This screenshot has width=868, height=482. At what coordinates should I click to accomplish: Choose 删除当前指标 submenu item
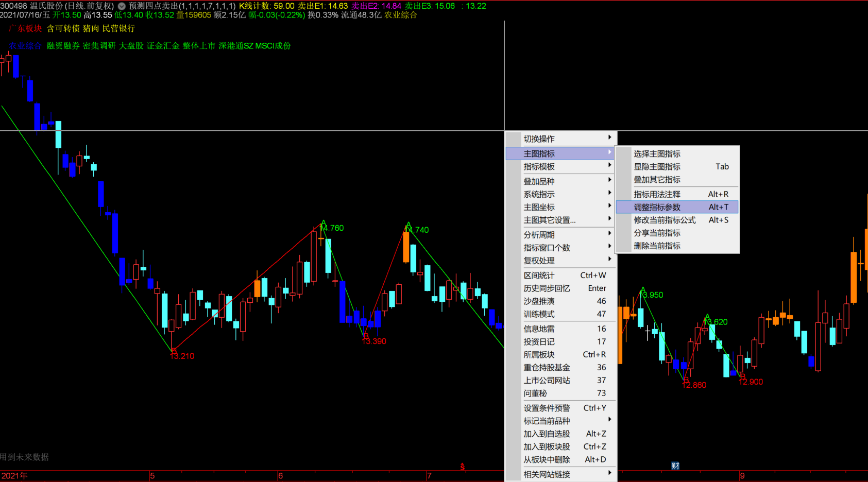pos(677,246)
